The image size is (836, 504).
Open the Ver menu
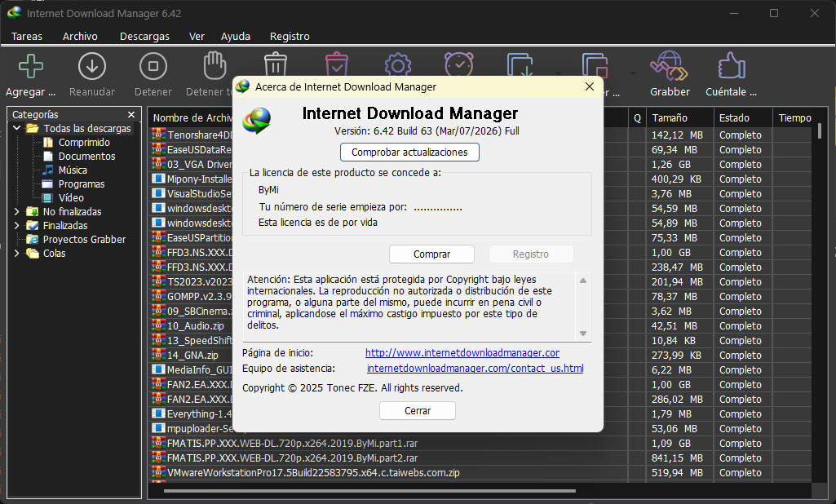(x=197, y=36)
